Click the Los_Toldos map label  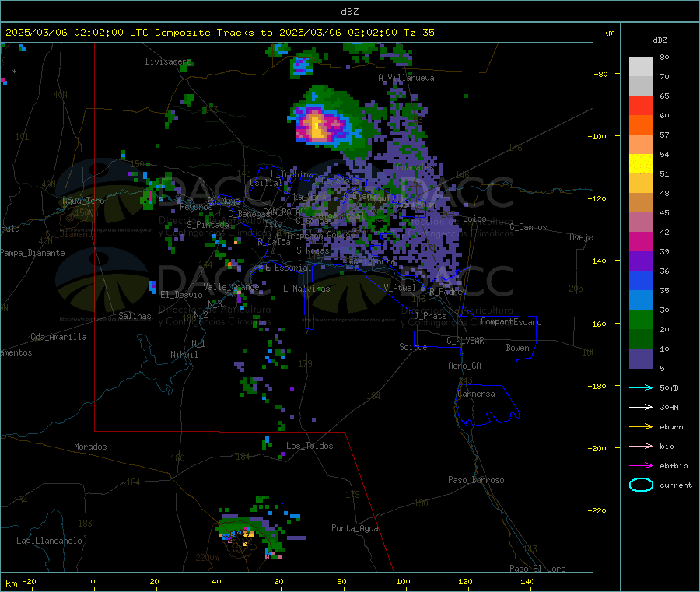click(310, 446)
